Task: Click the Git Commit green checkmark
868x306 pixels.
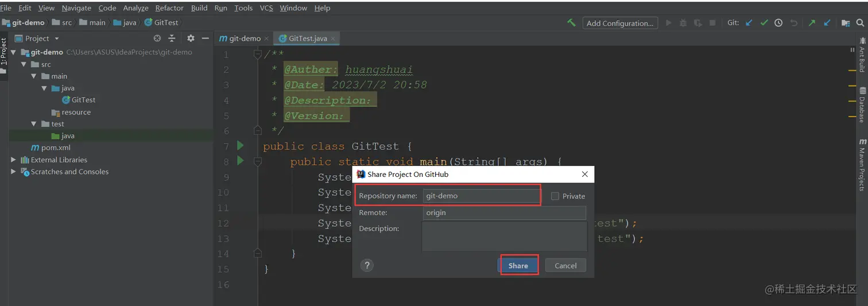Action: [x=764, y=23]
